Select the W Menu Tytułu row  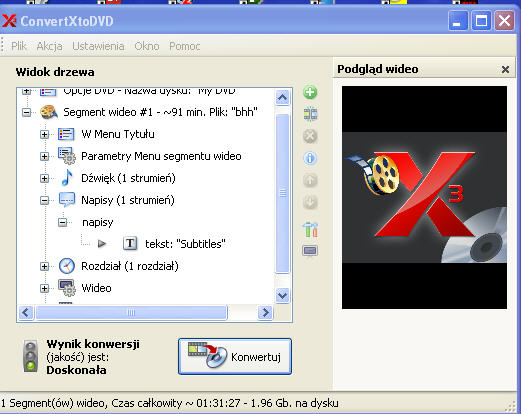coord(118,134)
